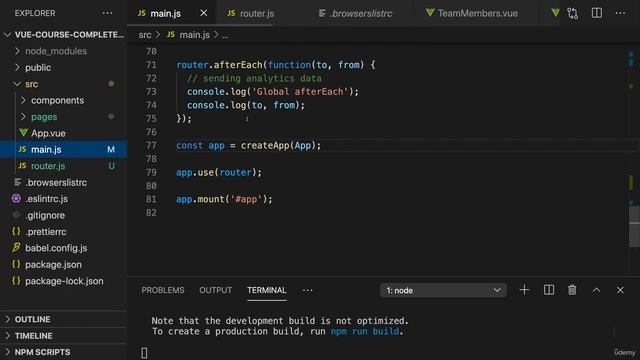Click the npm run build link in terminal
Viewport: 640px width, 360px height.
coord(365,331)
